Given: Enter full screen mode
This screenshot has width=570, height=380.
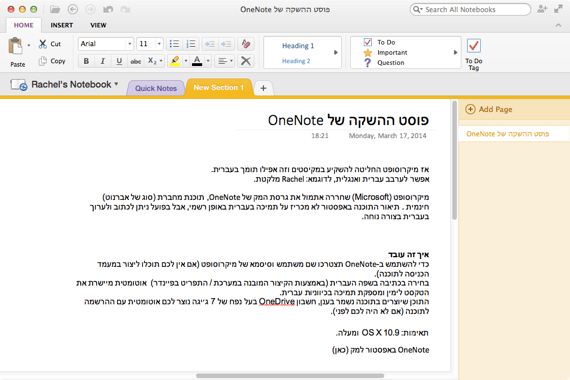Looking at the screenshot, I should click(558, 9).
